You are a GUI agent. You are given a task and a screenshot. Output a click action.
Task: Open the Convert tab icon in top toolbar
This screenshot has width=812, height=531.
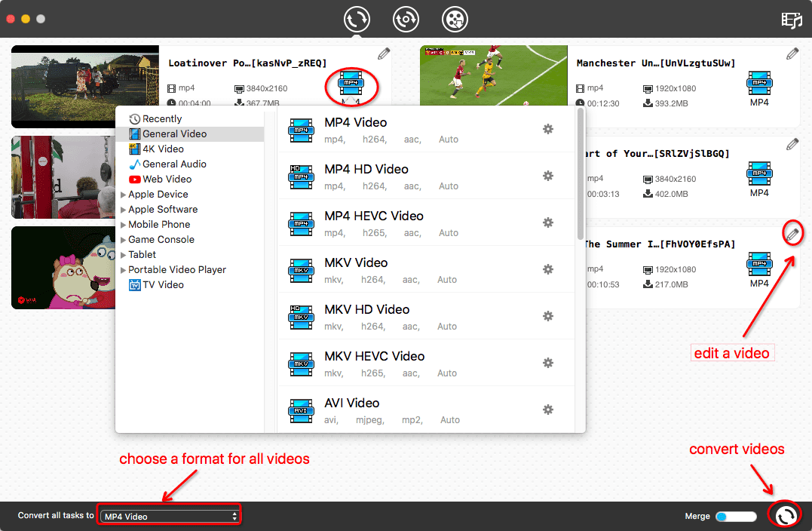coord(357,19)
